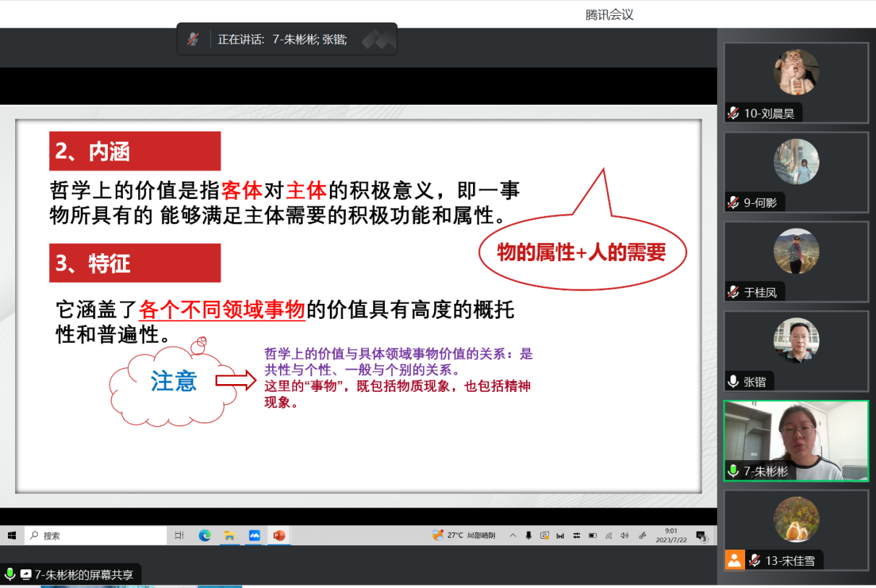Select the 7-朱彬彬 video tile
The height and width of the screenshot is (588, 876).
(796, 440)
